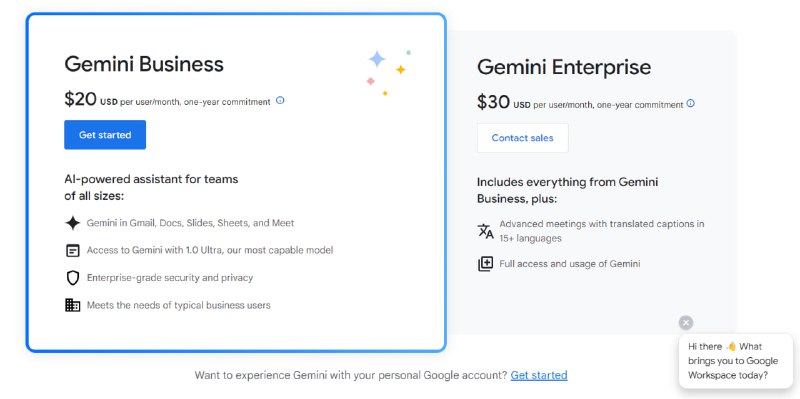Click the translate captions icon

[x=485, y=231]
